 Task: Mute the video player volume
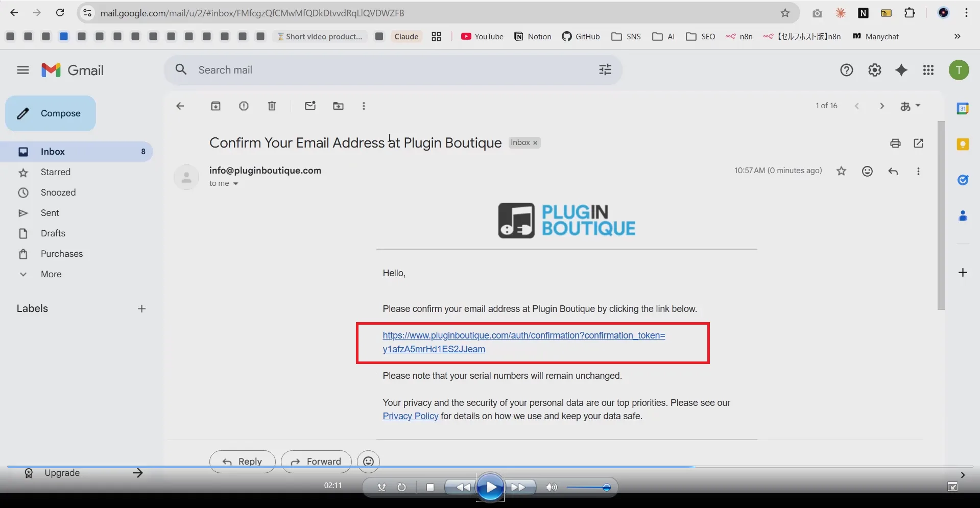point(551,488)
